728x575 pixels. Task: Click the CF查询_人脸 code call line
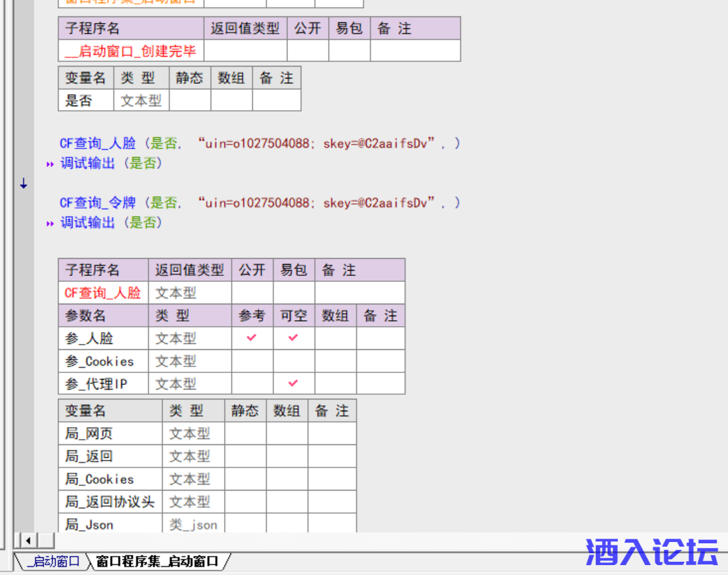260,143
